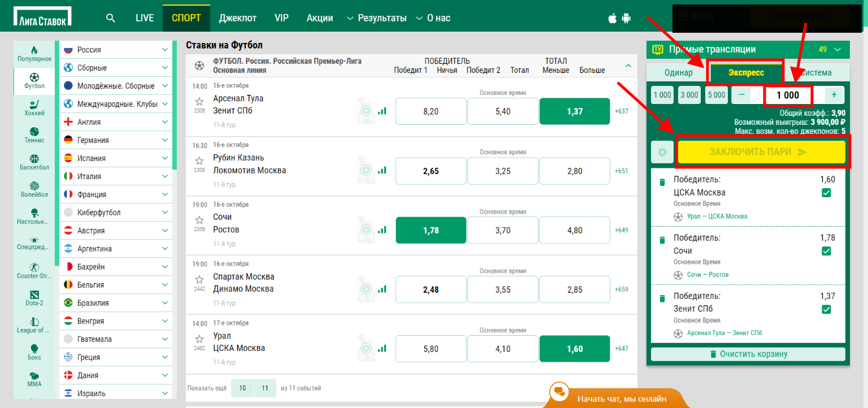The height and width of the screenshot is (408, 868).
Task: Collapse the Российская Премьер-Лига table
Action: click(x=628, y=66)
